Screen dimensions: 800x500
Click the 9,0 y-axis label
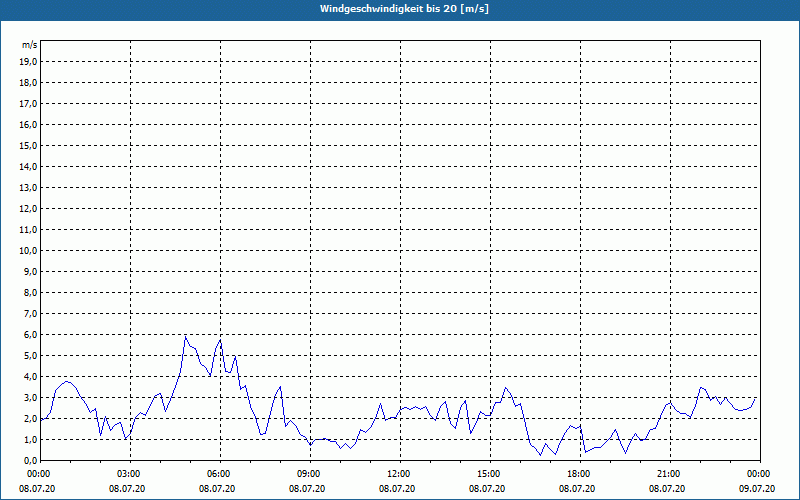(x=31, y=271)
